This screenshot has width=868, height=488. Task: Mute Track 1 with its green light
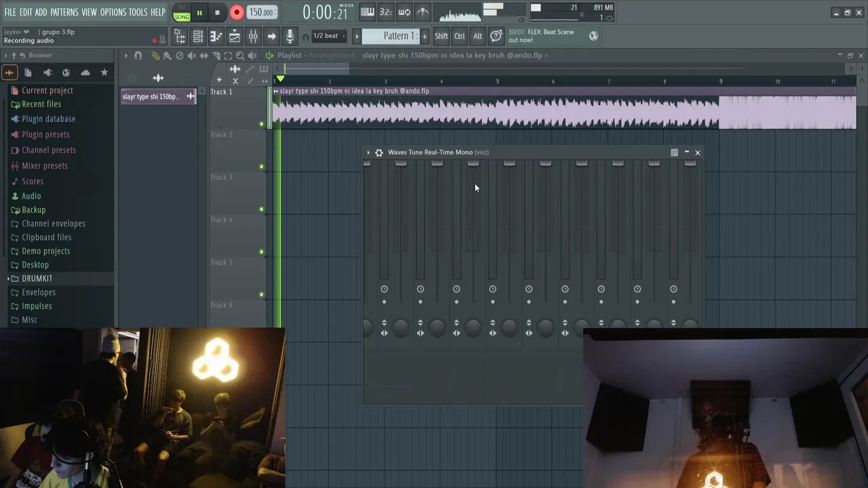262,124
